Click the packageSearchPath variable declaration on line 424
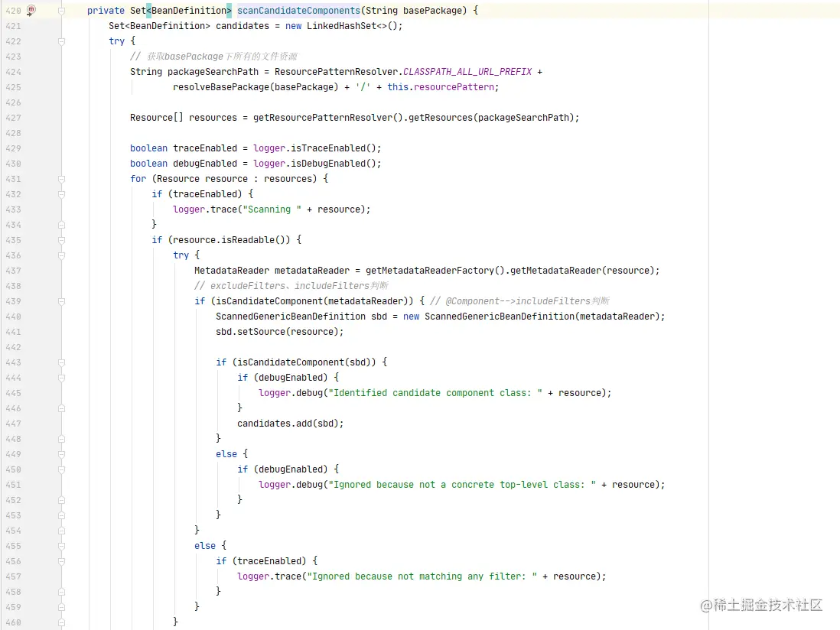Image resolution: width=840 pixels, height=630 pixels. [213, 72]
